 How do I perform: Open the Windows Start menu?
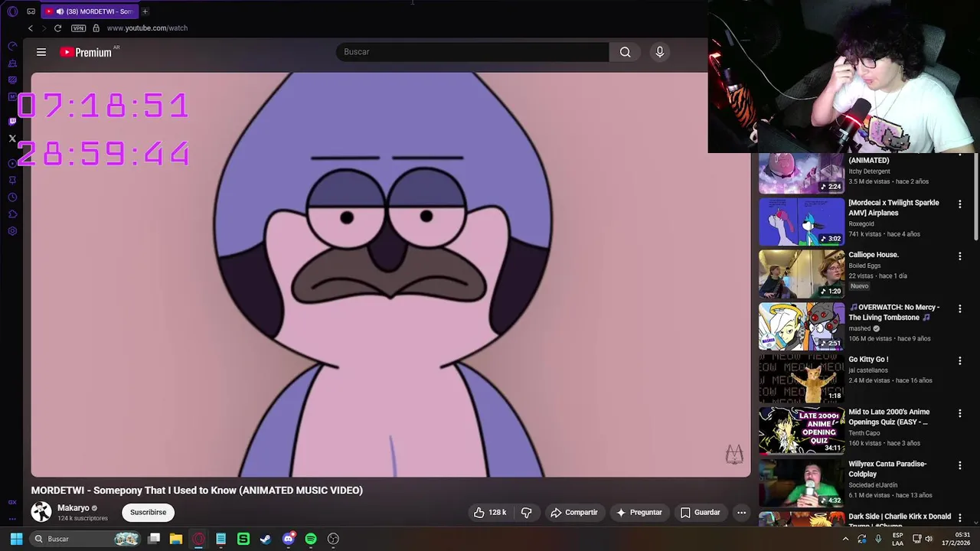tap(16, 539)
